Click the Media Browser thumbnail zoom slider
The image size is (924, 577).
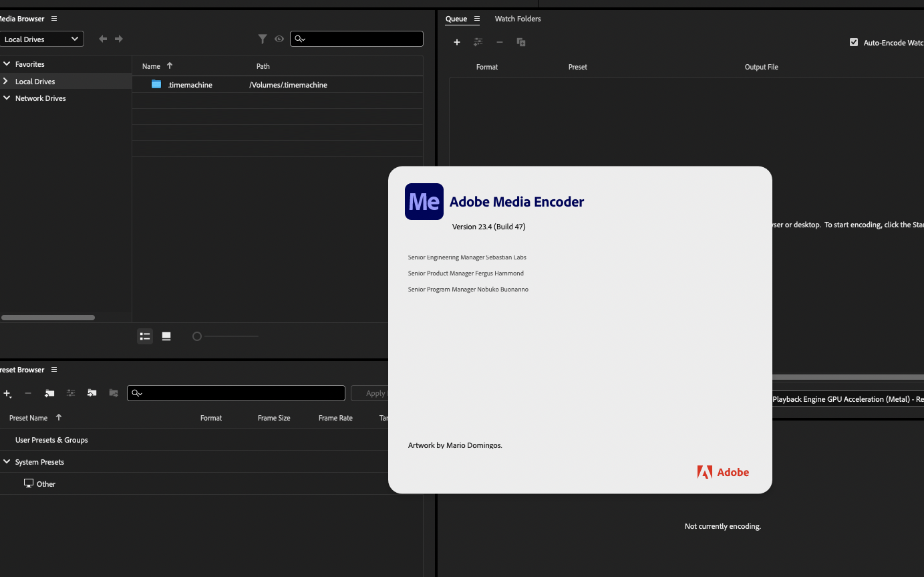197,336
